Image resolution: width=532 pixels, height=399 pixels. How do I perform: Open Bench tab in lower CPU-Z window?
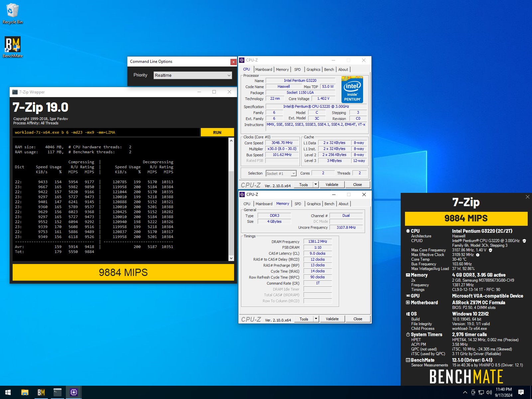(x=330, y=204)
